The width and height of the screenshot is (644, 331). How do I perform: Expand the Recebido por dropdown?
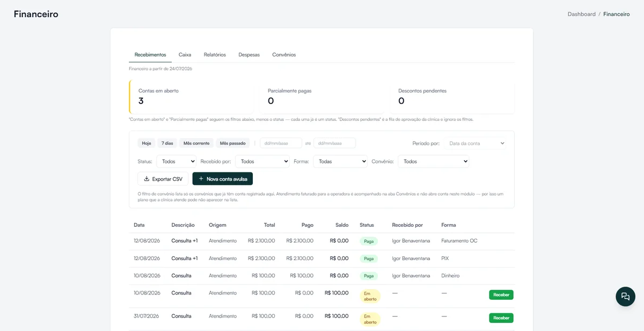pyautogui.click(x=262, y=161)
